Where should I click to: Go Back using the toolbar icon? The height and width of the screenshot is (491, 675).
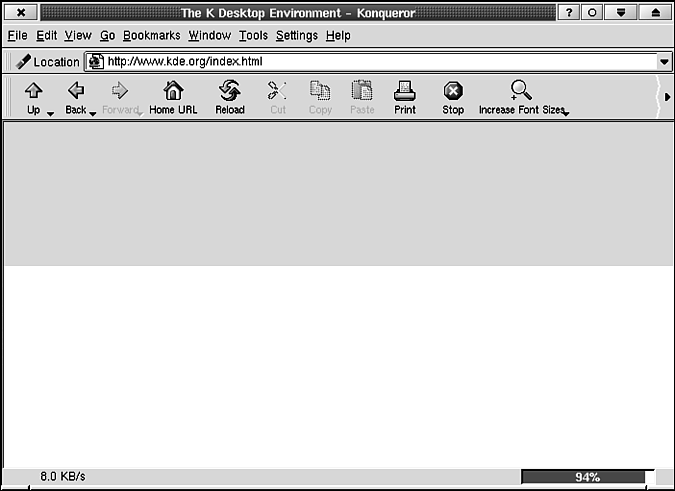click(76, 91)
